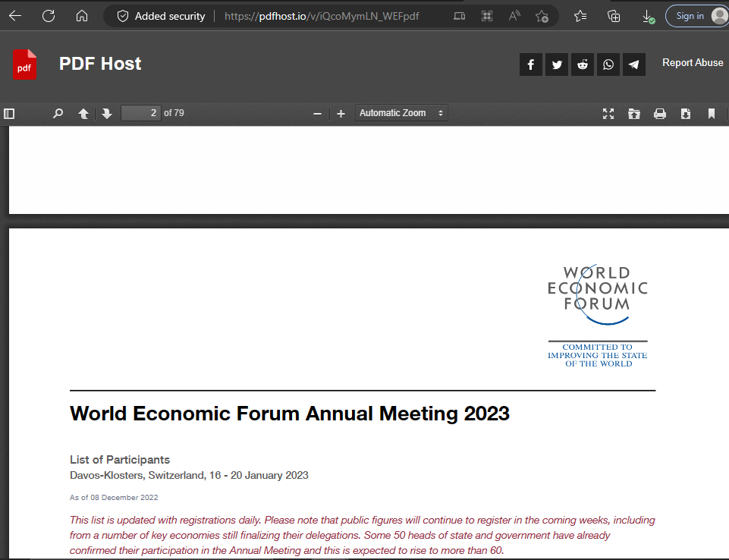Viewport: 729px width, 560px height.
Task: Zoom out with the minus button
Action: coord(318,114)
